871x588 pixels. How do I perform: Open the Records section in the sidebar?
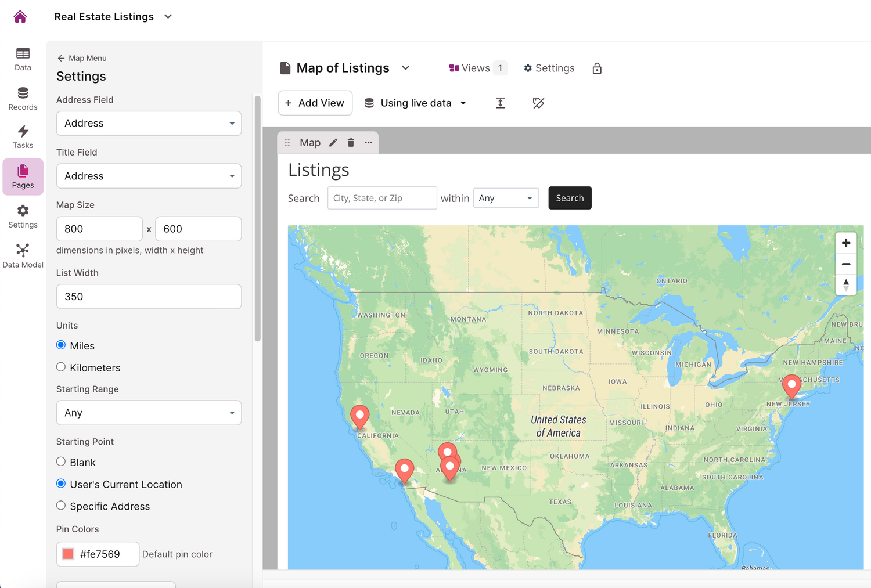23,98
